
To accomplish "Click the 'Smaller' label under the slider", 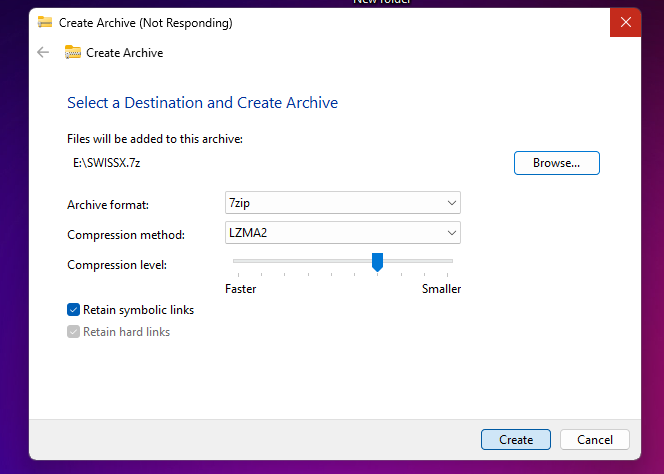I will (441, 289).
